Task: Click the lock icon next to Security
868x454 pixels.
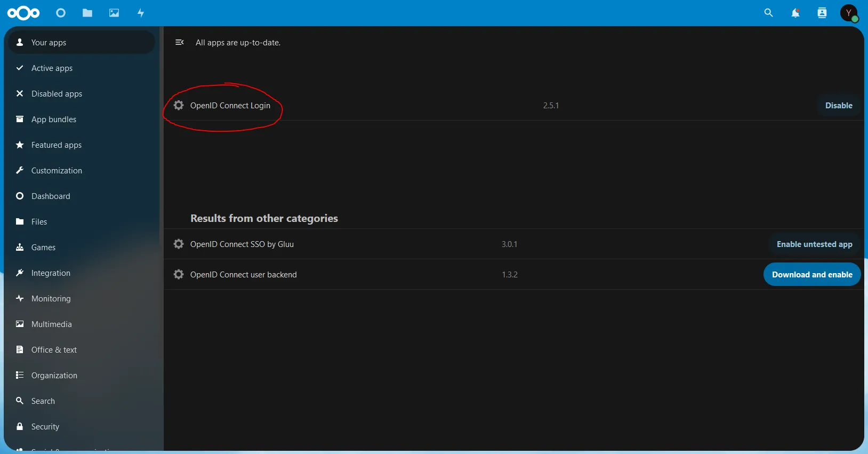Action: [x=20, y=426]
